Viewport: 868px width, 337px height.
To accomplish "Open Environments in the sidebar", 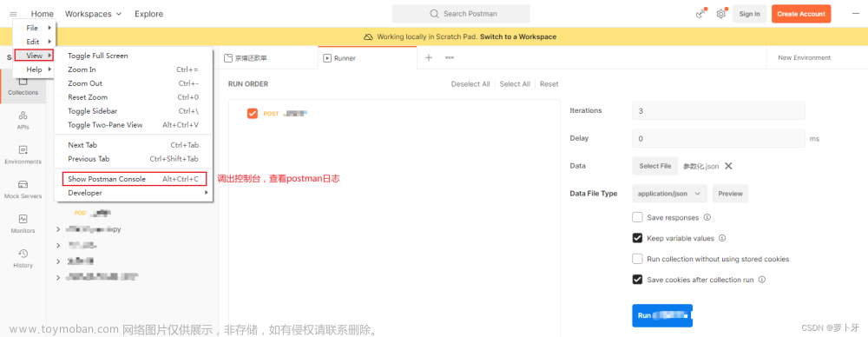I will point(23,155).
